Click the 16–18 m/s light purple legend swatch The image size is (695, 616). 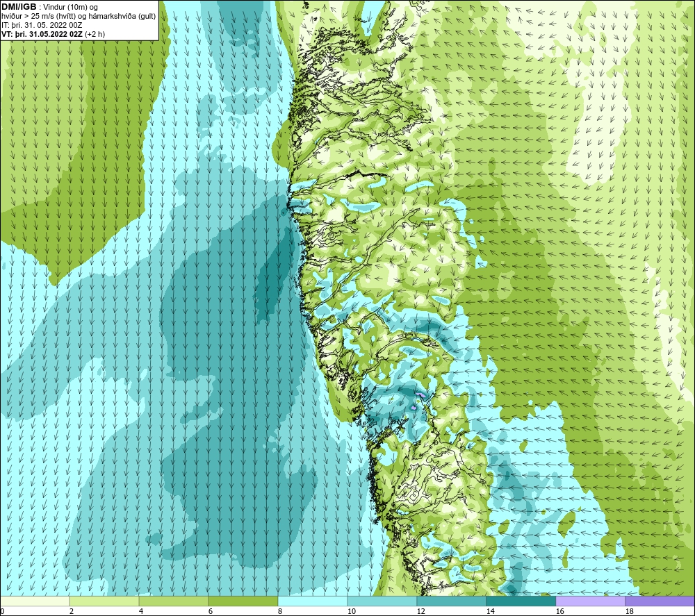[x=590, y=601]
